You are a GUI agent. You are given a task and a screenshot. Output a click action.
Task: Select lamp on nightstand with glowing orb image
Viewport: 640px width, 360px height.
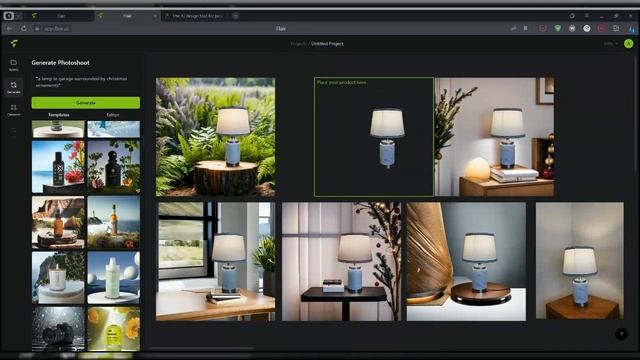[x=495, y=137]
